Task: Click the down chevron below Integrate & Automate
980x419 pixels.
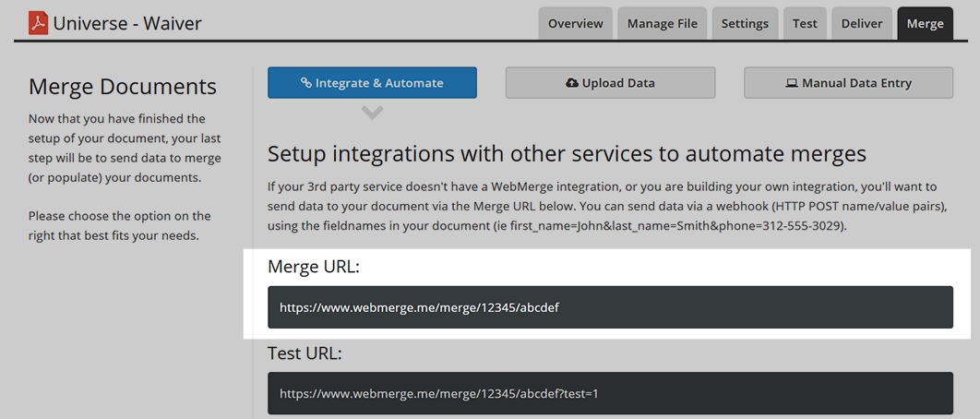Action: 372,113
